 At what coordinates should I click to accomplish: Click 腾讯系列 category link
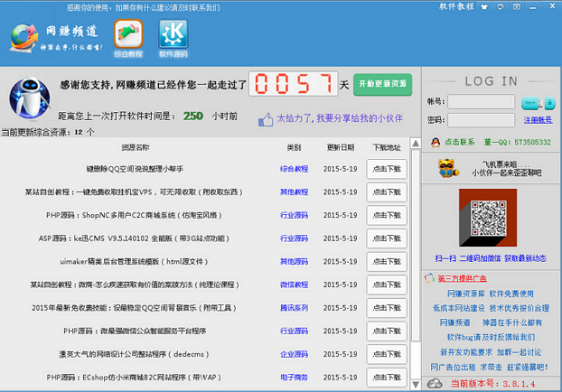[x=294, y=308]
